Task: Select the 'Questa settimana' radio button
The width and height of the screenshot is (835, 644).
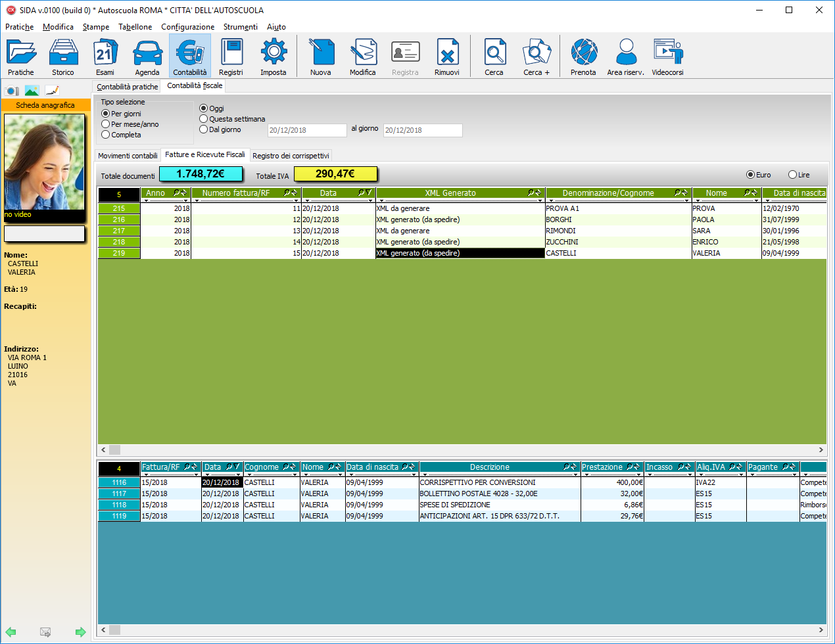Action: (x=204, y=119)
